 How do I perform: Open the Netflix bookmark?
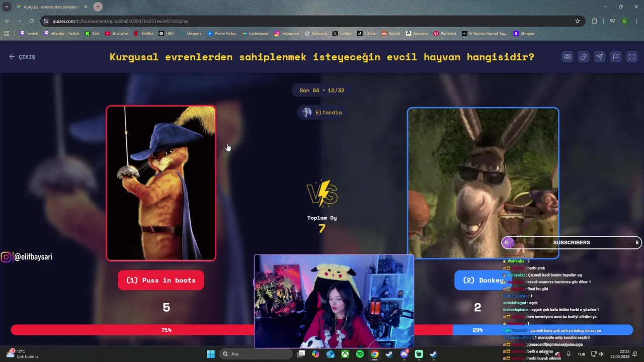[x=144, y=34]
